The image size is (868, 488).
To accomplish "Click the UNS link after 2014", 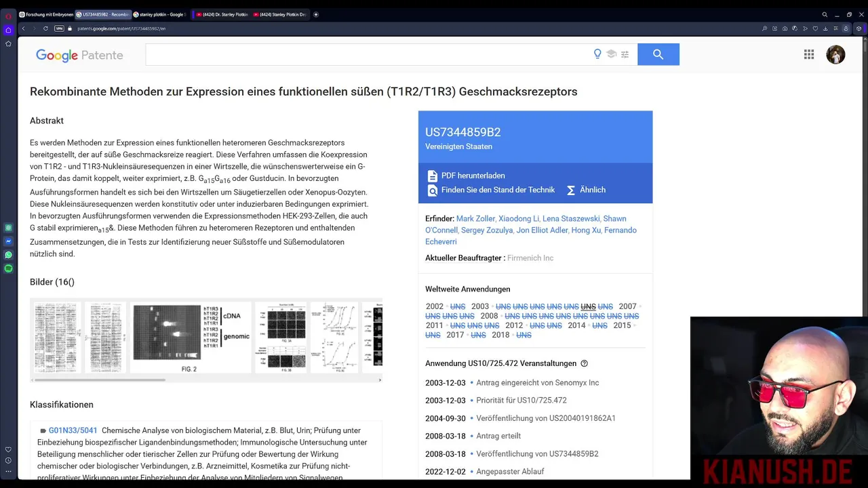I will [599, 326].
